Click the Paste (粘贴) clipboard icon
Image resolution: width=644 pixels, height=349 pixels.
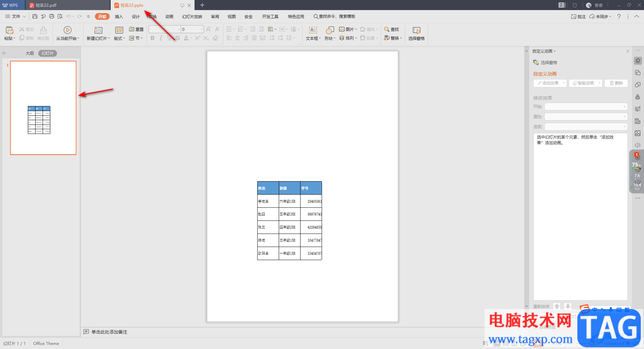pos(9,30)
